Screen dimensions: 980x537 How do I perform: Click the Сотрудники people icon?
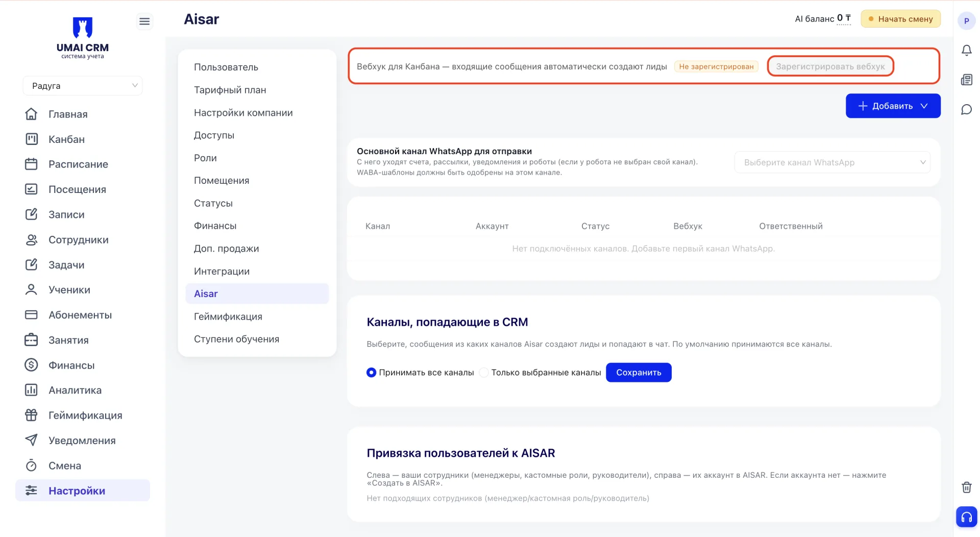pyautogui.click(x=31, y=239)
